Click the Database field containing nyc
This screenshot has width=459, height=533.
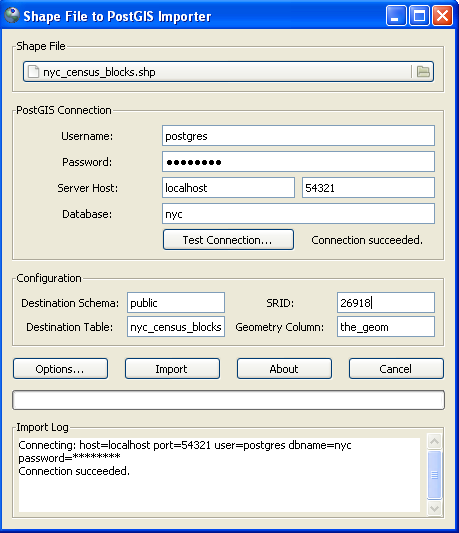[298, 214]
